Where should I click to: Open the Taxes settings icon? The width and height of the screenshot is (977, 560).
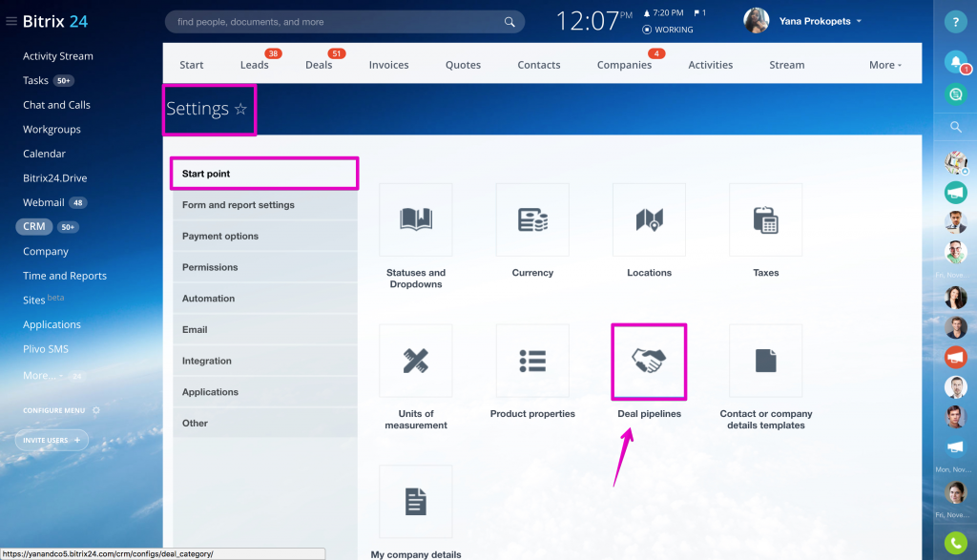[x=766, y=219]
